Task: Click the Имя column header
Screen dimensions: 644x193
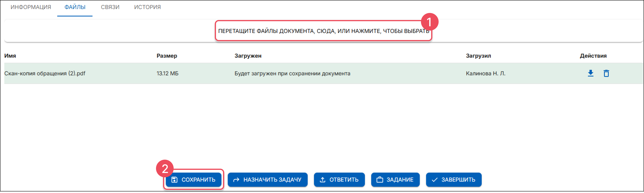Action: [x=10, y=56]
